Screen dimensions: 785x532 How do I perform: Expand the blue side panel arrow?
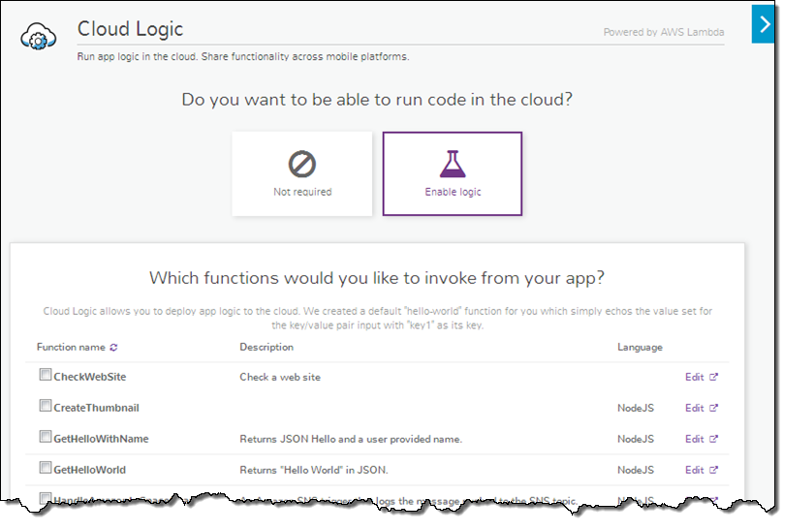point(764,24)
